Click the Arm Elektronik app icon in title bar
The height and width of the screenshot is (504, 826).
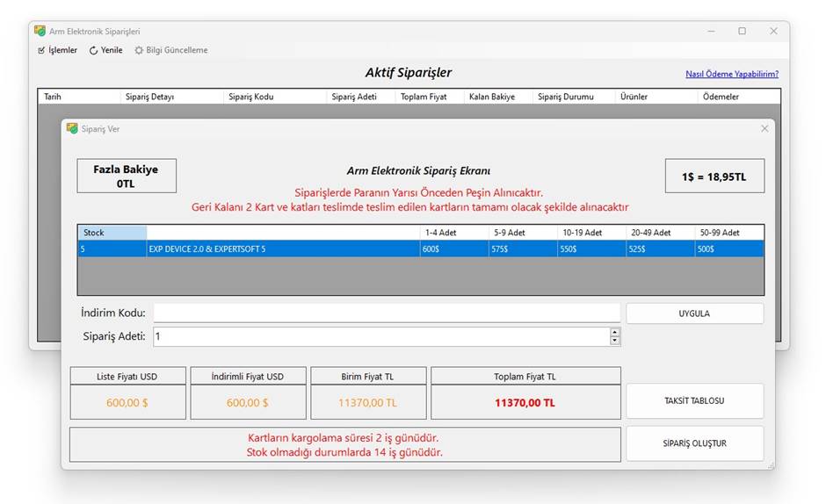(40, 31)
